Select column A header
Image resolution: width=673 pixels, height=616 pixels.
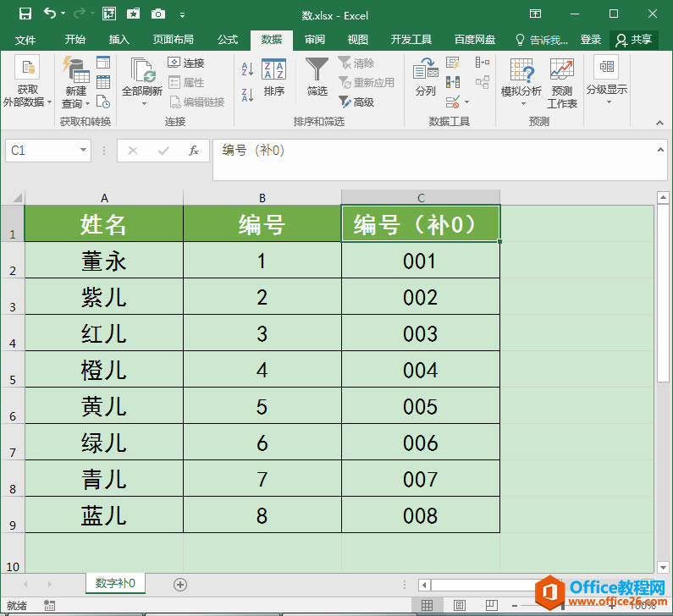tap(104, 198)
